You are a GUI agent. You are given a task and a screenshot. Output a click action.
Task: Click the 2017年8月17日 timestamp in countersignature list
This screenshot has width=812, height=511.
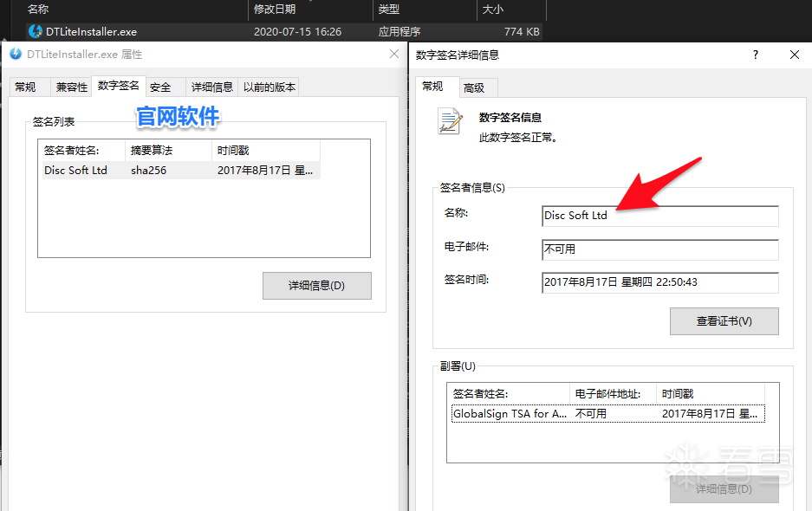click(710, 414)
